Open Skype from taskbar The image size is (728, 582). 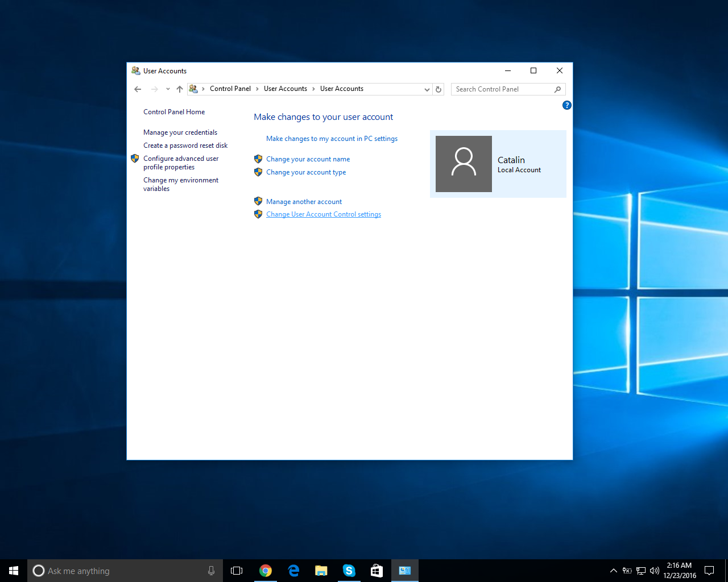point(349,571)
